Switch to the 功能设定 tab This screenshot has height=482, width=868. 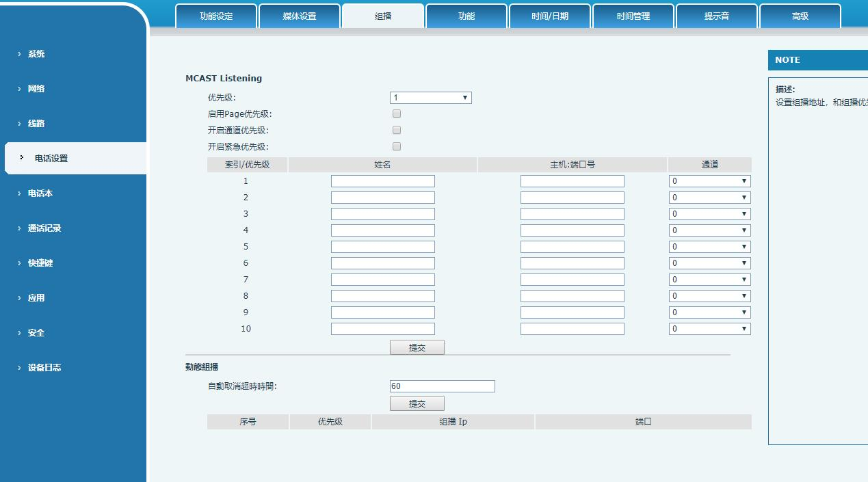[216, 16]
